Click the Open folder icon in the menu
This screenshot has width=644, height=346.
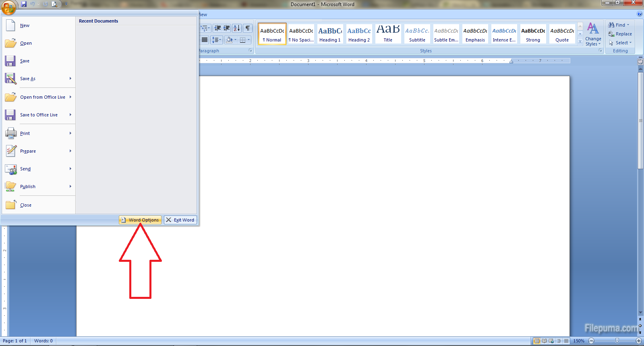(x=10, y=43)
